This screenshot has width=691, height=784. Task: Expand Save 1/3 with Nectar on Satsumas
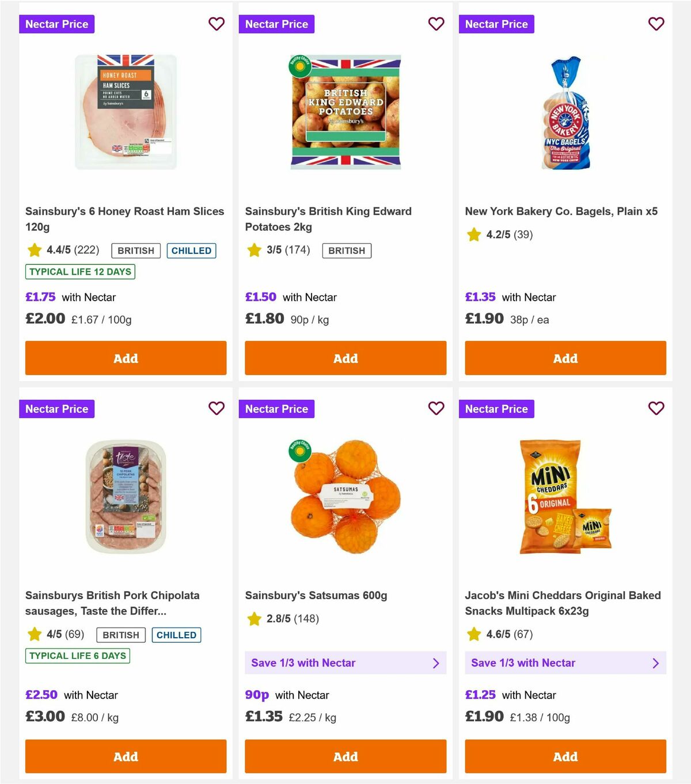[436, 663]
